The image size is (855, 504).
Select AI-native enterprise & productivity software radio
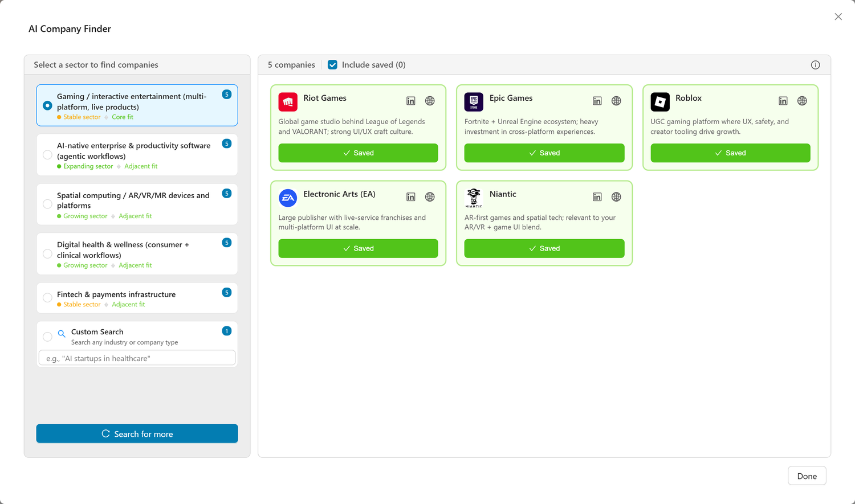tap(47, 155)
